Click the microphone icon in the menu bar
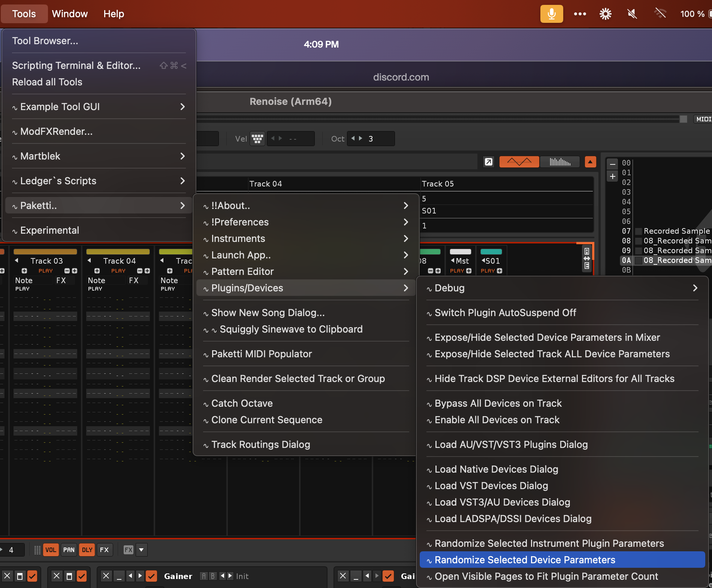 (551, 14)
